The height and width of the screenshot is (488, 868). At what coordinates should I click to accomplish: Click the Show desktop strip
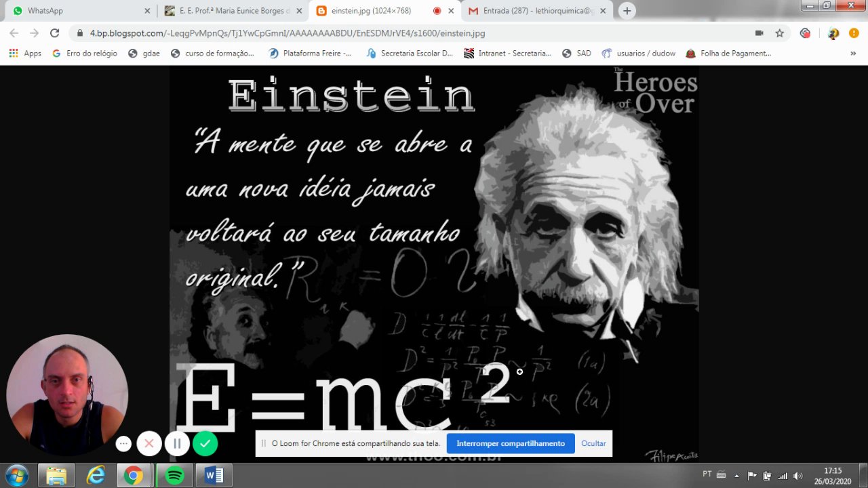(863, 475)
